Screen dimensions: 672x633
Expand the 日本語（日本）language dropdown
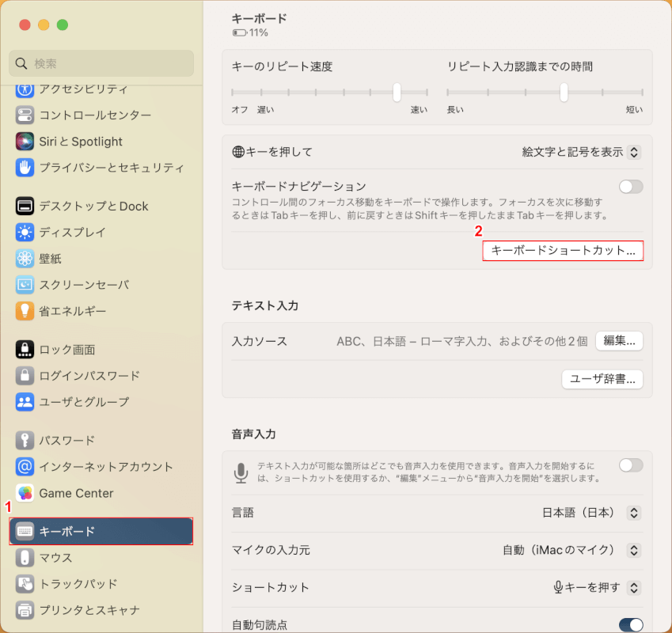(x=590, y=513)
